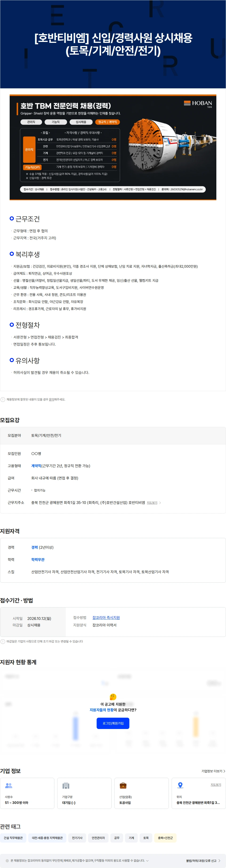
Task: Select the 건설 직무채용관 tag
Action: tap(13, 838)
